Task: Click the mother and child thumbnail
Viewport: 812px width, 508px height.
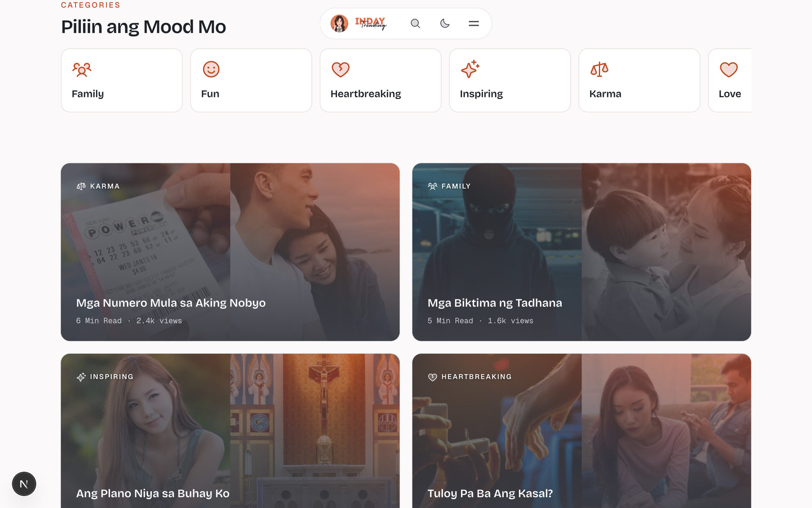Action: pos(667,252)
